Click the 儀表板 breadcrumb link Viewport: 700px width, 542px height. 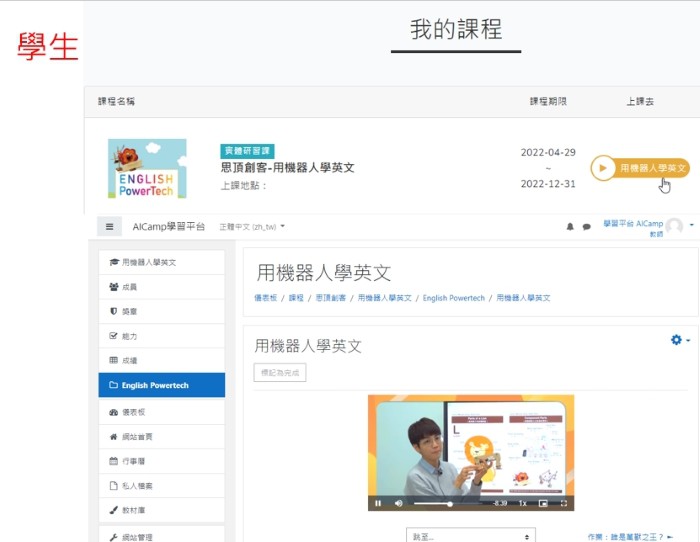point(265,298)
